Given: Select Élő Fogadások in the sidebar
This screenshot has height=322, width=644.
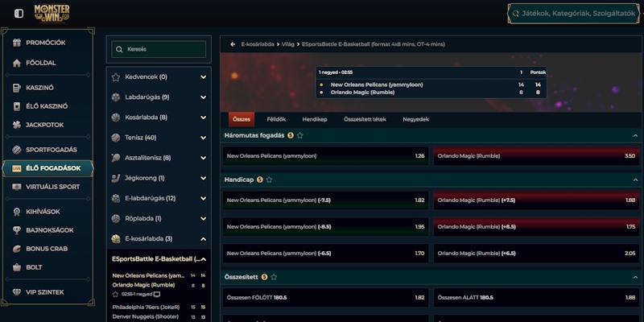Looking at the screenshot, I should pos(47,168).
